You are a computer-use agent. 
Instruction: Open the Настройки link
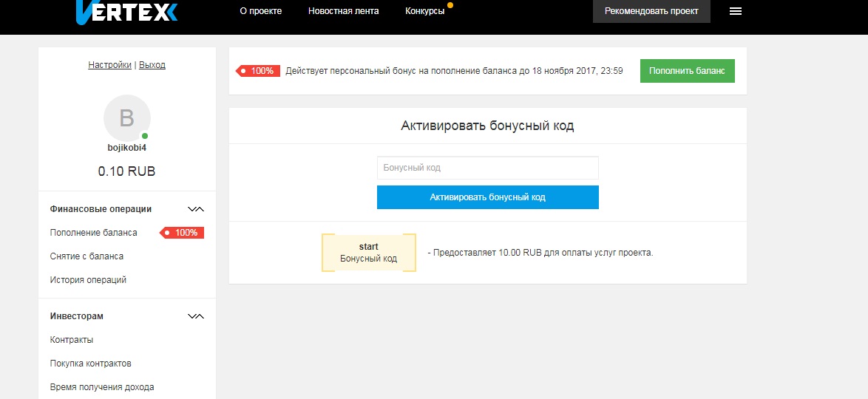(x=109, y=65)
